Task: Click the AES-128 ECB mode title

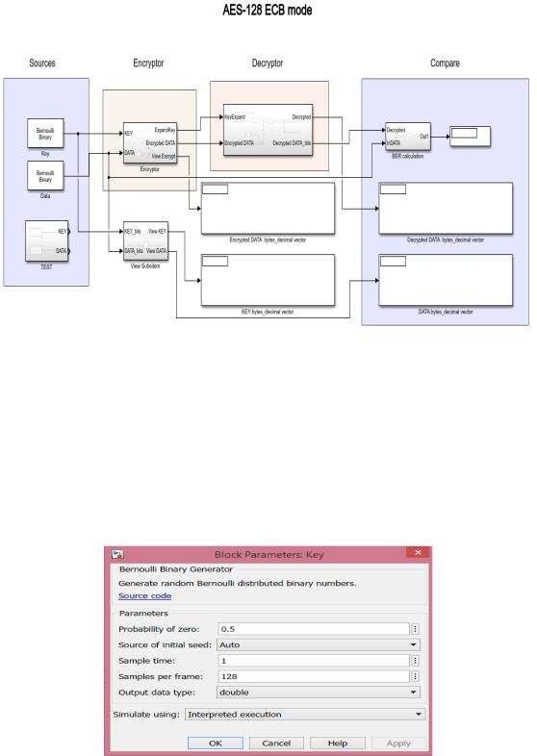Action: (x=268, y=10)
